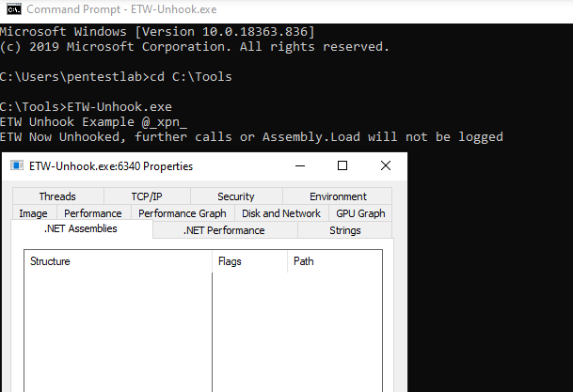Open the Image tab

point(33,213)
